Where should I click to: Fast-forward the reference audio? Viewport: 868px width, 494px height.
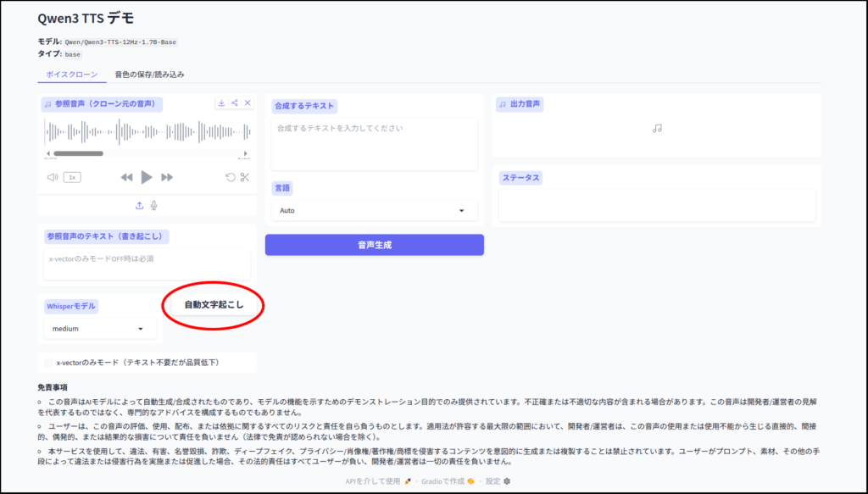pos(167,177)
